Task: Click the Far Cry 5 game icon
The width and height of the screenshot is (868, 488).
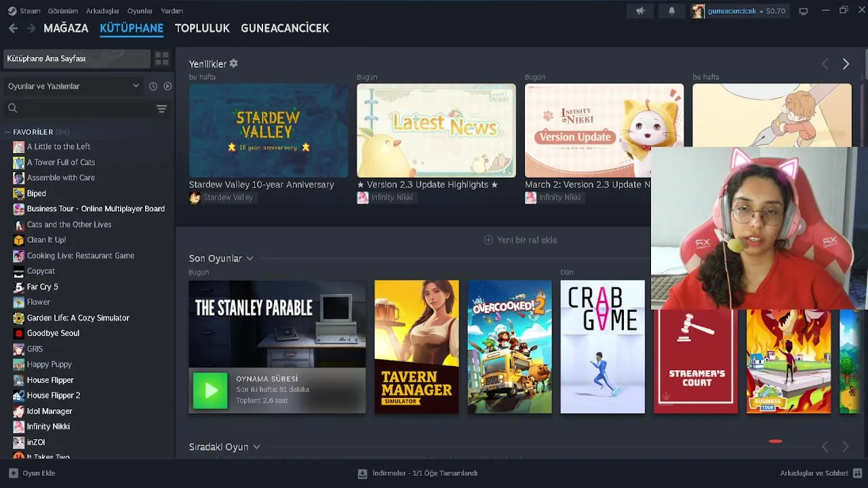Action: pyautogui.click(x=19, y=287)
